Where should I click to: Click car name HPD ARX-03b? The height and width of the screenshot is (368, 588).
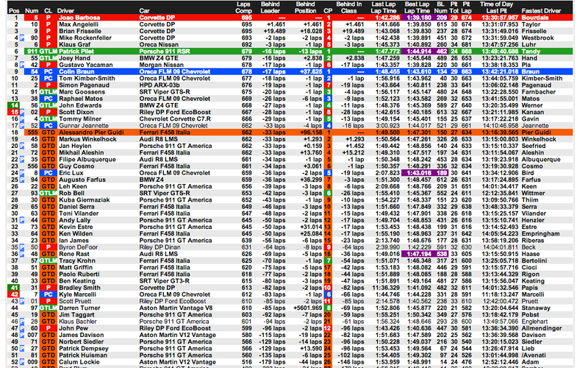161,85
